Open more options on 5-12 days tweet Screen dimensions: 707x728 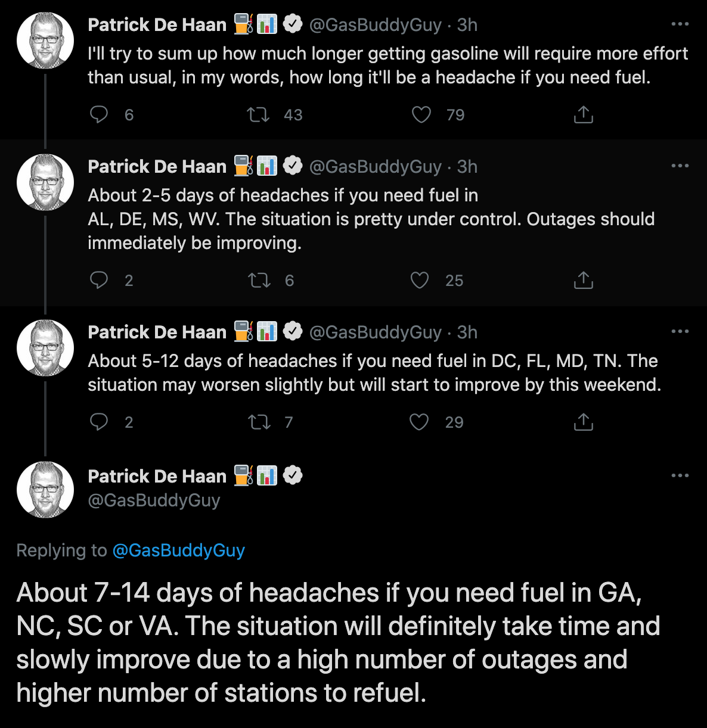(680, 332)
